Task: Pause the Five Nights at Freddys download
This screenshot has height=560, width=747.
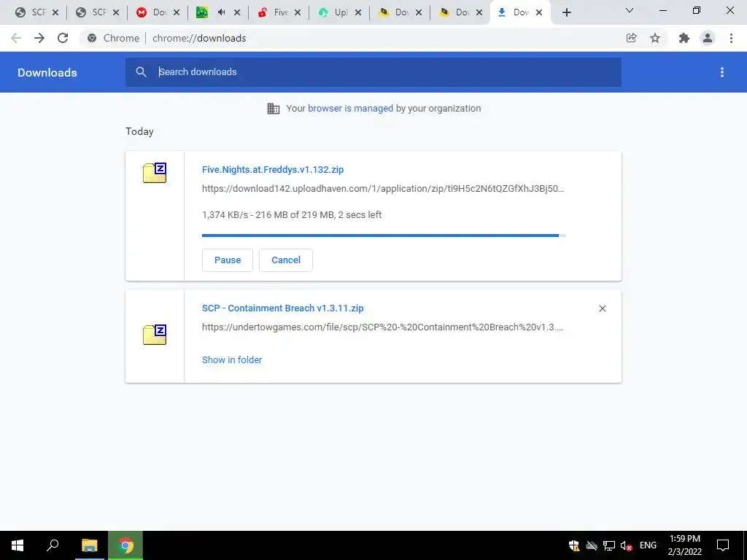Action: 228,260
